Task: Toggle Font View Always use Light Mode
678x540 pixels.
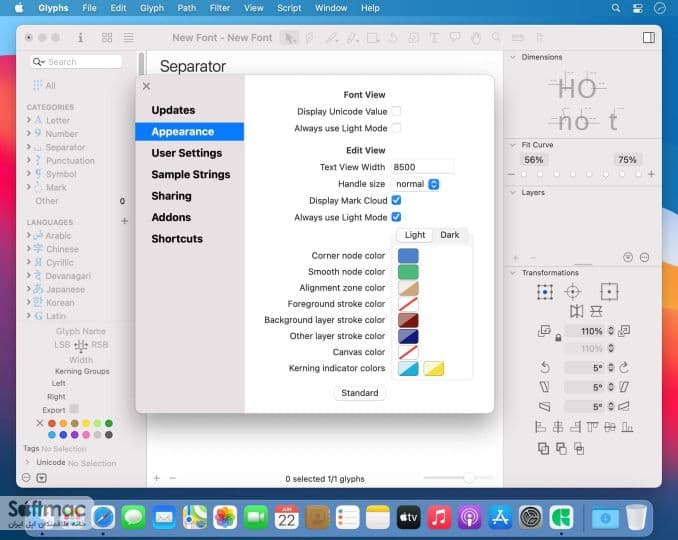Action: [x=396, y=128]
